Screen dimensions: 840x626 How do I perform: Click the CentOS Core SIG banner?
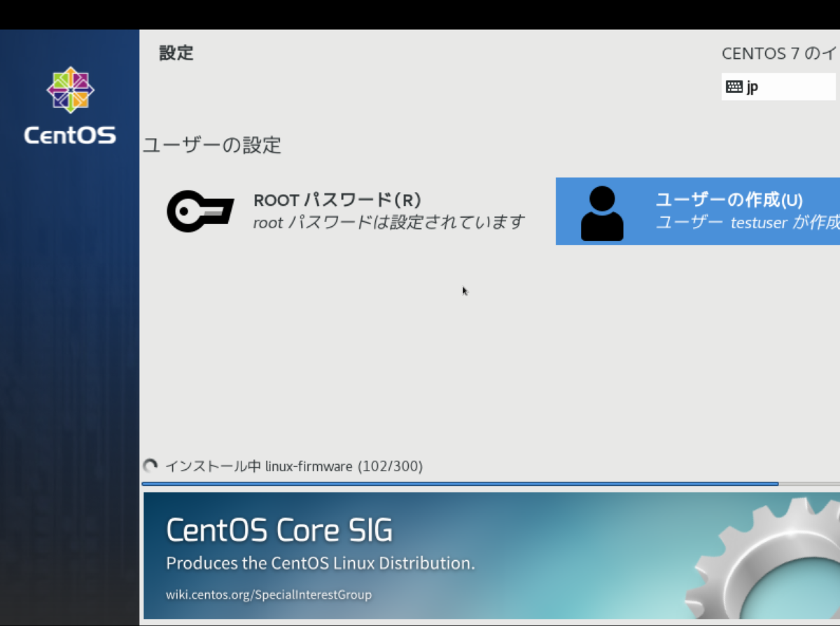tap(280, 530)
